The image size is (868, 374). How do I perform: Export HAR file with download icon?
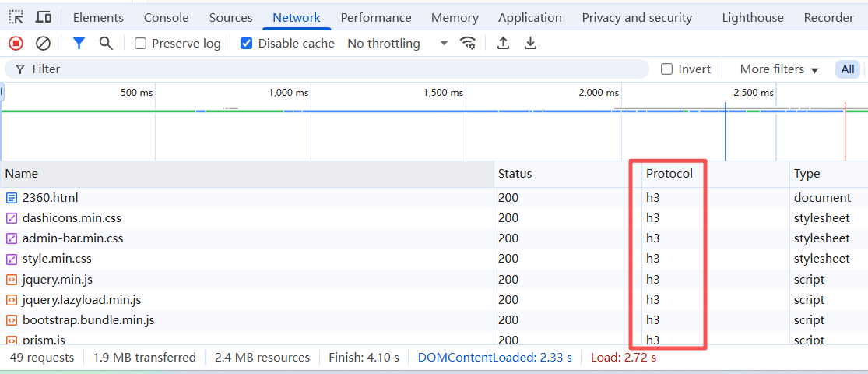tap(530, 43)
